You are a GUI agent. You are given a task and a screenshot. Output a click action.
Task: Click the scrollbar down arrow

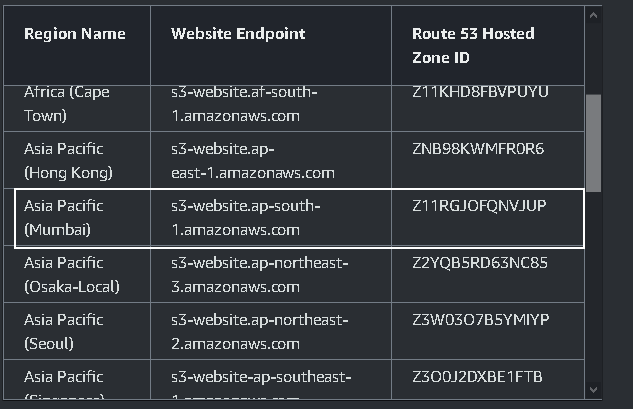[x=593, y=388]
